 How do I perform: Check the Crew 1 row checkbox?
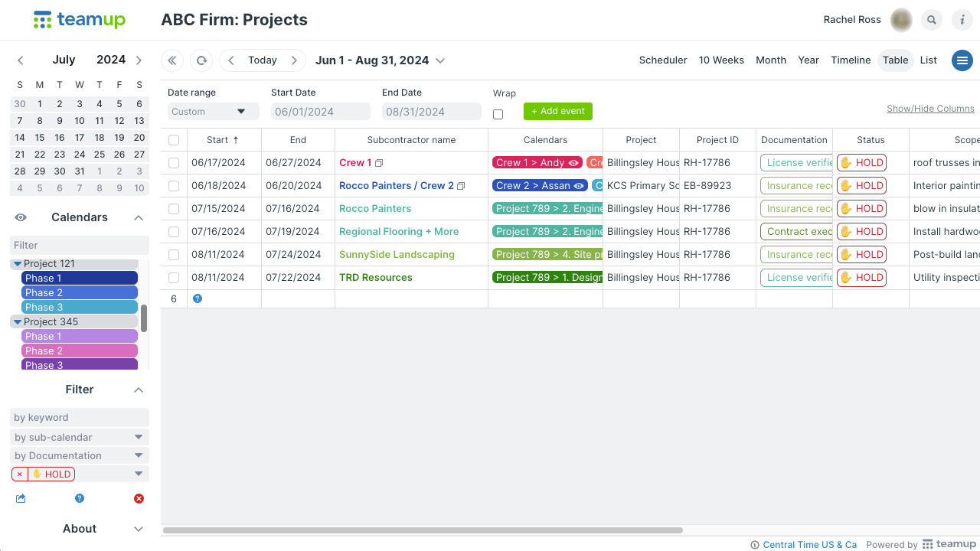[x=174, y=163]
